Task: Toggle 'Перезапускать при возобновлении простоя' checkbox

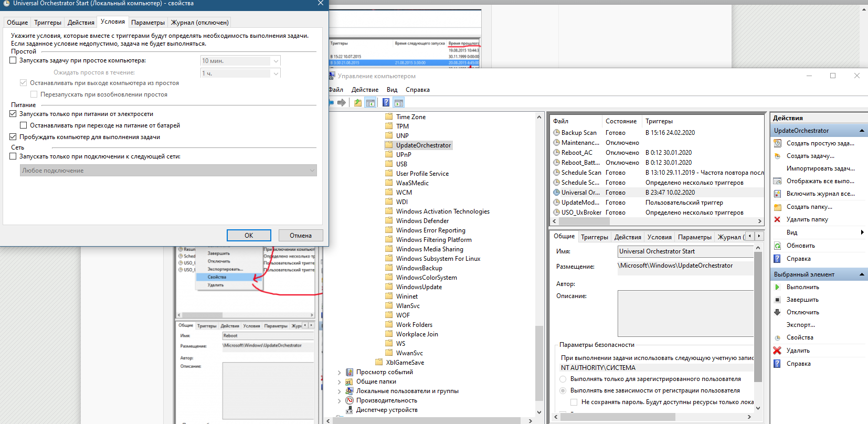Action: point(34,94)
